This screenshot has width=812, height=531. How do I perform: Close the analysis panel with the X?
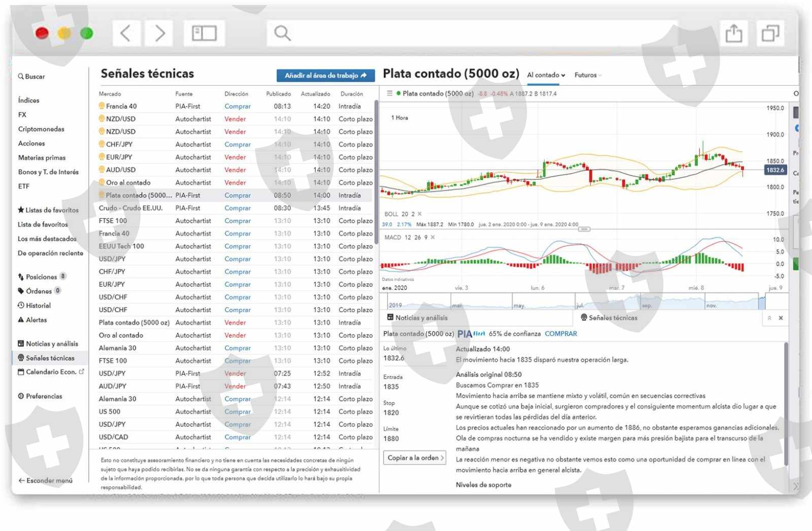[781, 318]
